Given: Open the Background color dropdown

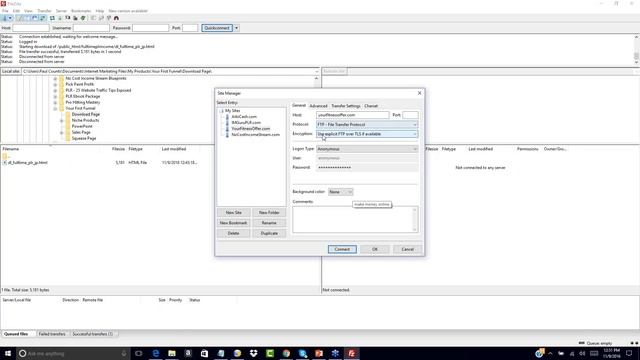Looking at the screenshot, I should click(x=340, y=192).
